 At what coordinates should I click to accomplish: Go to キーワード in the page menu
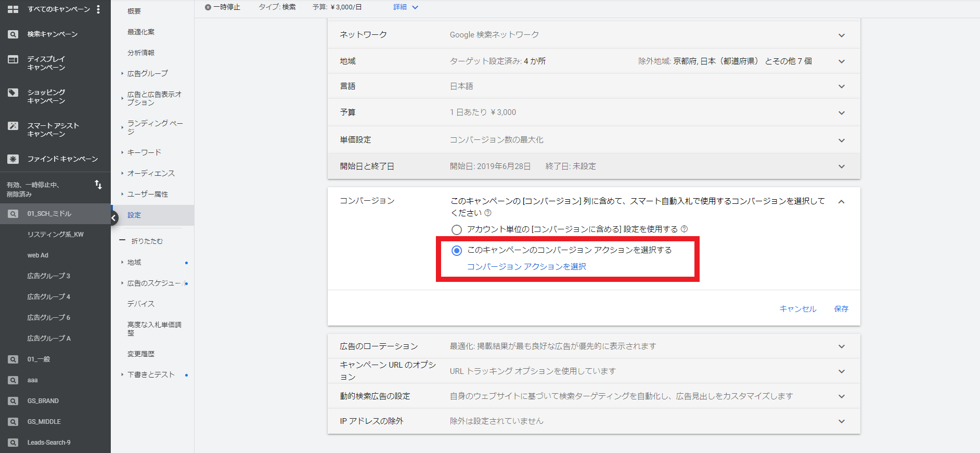(144, 152)
